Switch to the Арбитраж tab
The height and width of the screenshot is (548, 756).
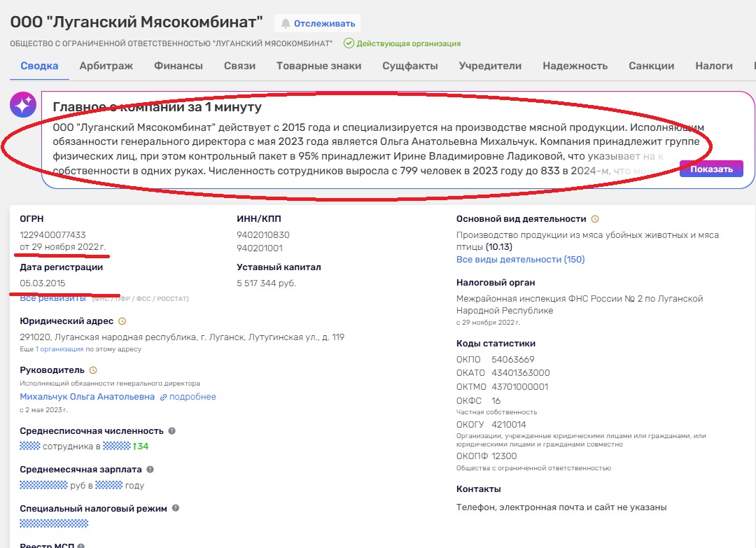(x=106, y=66)
